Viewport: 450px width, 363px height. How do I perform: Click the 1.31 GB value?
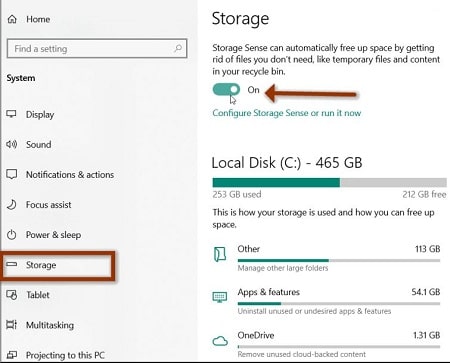(x=427, y=335)
